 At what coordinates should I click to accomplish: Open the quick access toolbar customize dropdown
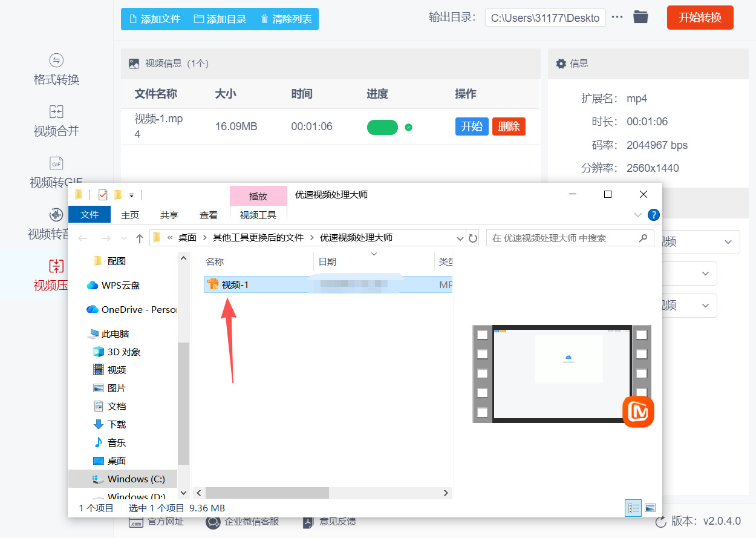point(131,195)
